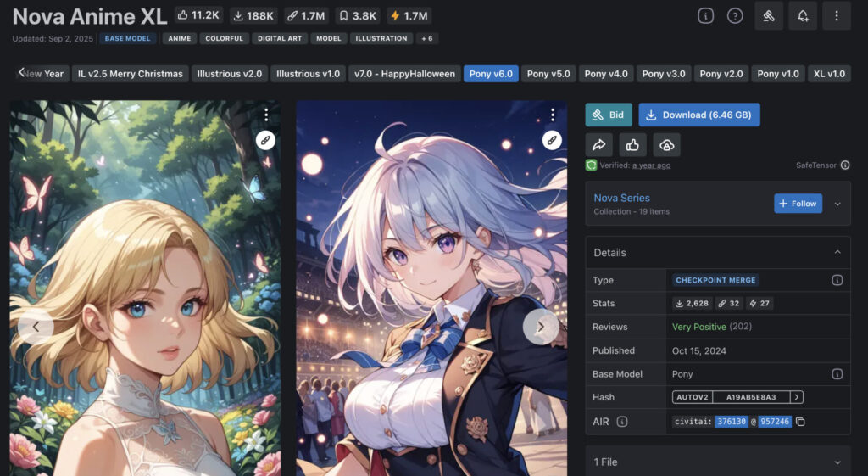Click the cloud icon beside thumbs-up button
This screenshot has width=868, height=476.
tap(667, 145)
